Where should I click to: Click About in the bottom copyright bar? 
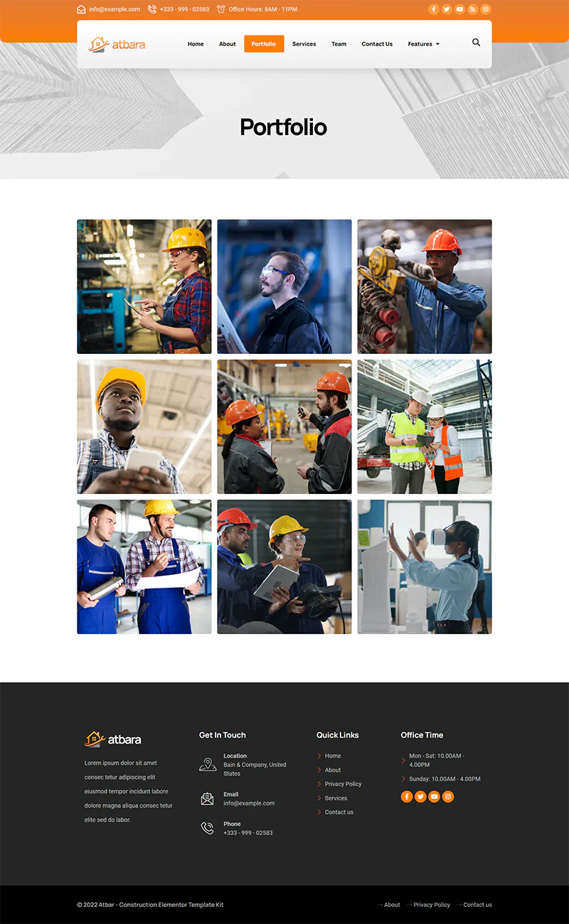click(392, 905)
